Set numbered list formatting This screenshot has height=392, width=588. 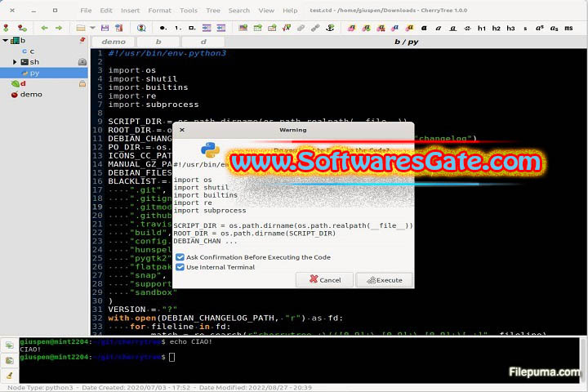(178, 28)
